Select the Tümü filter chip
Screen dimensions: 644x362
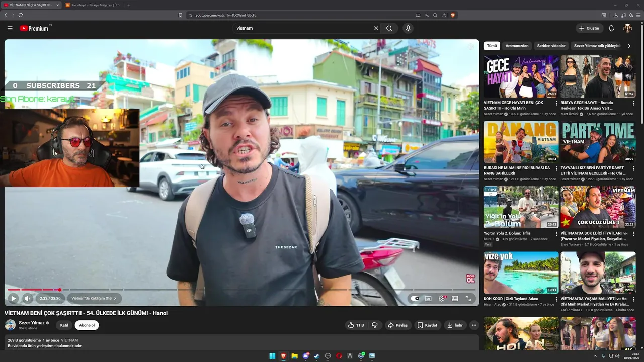click(492, 46)
